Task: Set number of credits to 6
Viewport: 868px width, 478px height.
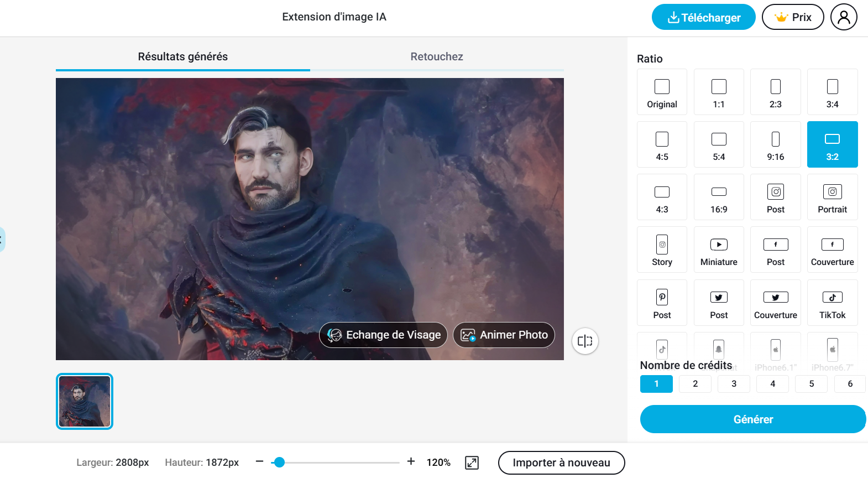Action: click(x=850, y=384)
